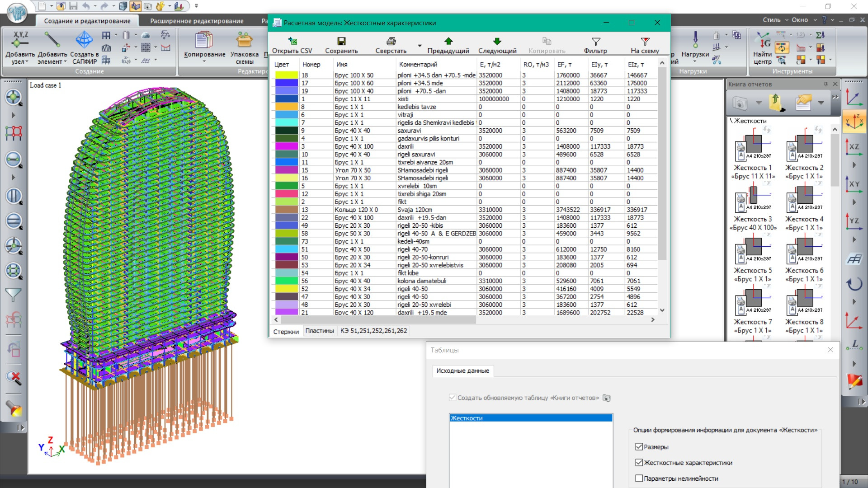Click Найти центр tool icon
Screen dimensions: 868x488
(x=763, y=43)
